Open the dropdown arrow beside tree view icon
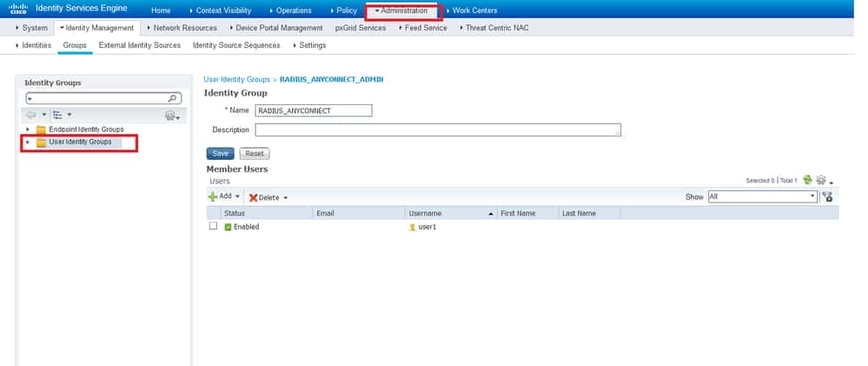The height and width of the screenshot is (366, 868). pyautogui.click(x=70, y=115)
